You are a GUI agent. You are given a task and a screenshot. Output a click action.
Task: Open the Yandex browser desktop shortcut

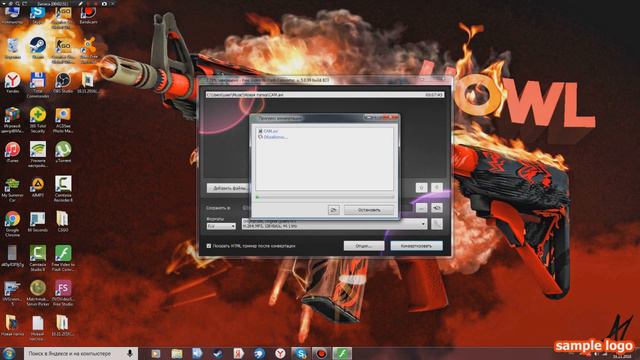[12, 82]
